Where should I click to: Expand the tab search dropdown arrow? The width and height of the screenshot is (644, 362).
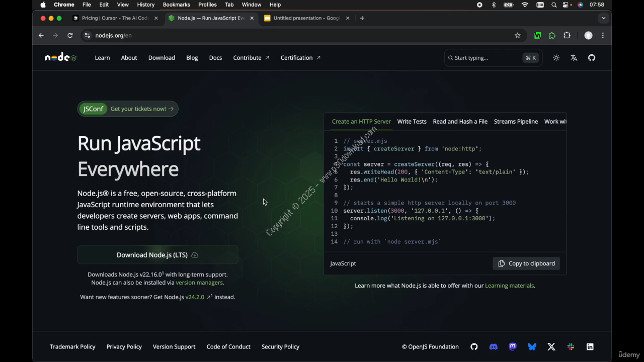603,18
